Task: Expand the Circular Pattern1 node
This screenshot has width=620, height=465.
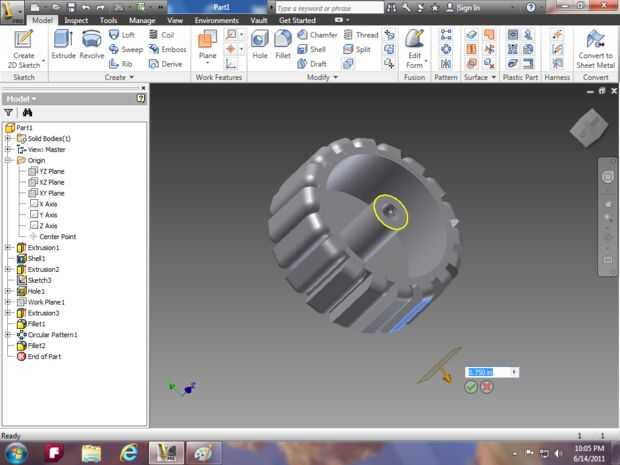Action: (8, 335)
